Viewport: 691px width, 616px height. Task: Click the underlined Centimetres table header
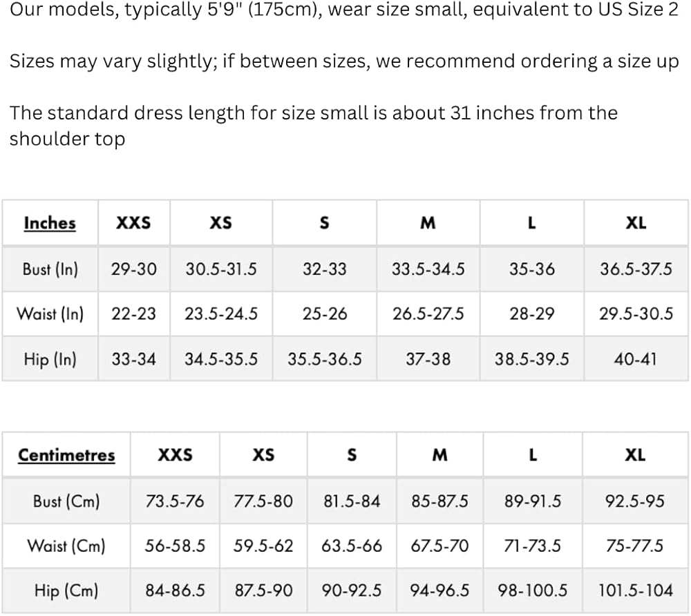tap(66, 455)
